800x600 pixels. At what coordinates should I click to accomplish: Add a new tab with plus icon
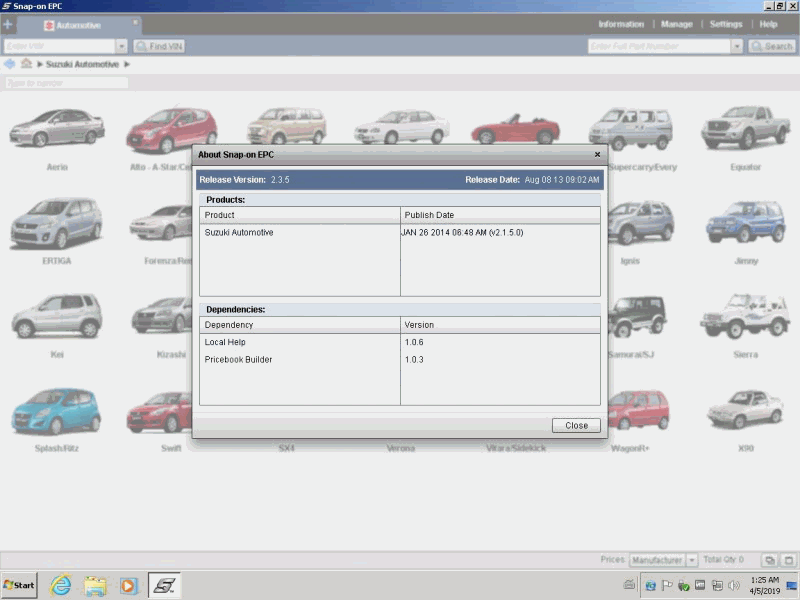8,24
